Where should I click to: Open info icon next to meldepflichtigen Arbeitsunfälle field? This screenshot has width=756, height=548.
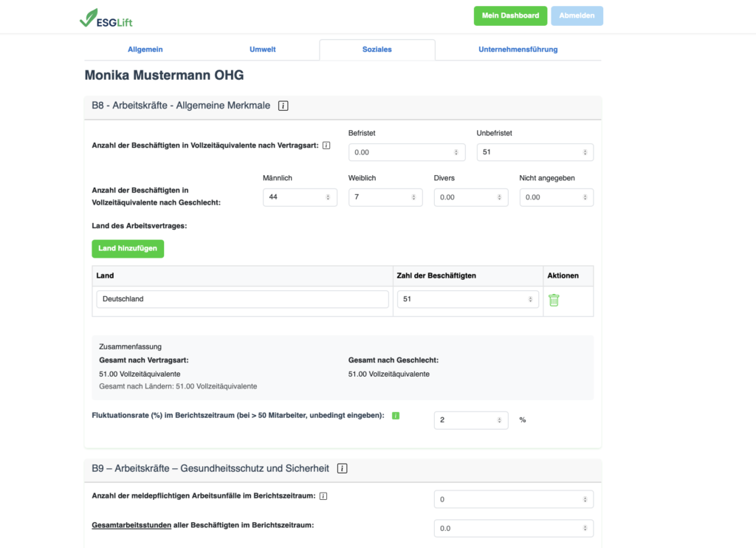323,496
